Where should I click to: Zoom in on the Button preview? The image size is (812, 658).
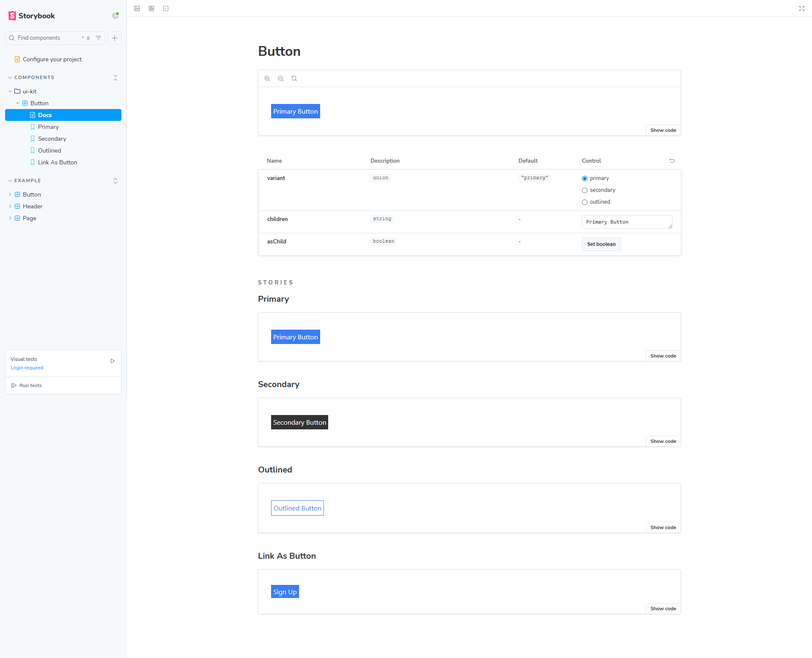tap(267, 79)
